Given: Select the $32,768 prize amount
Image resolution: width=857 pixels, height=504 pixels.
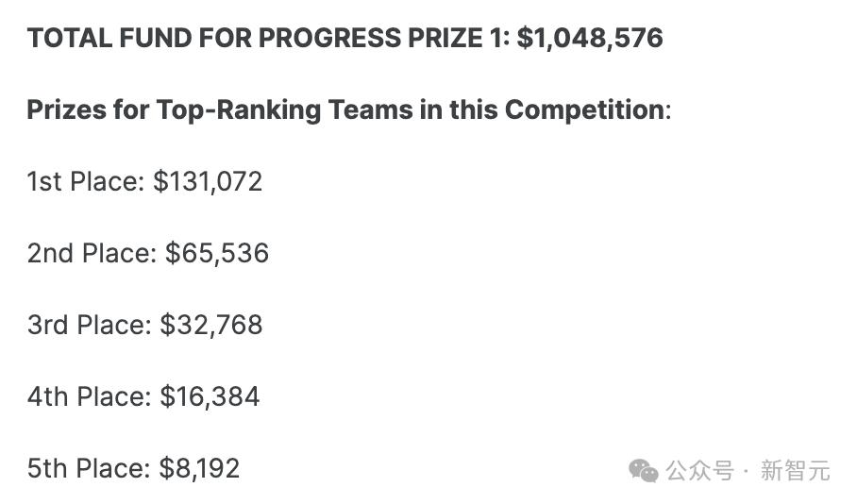Looking at the screenshot, I should [211, 325].
